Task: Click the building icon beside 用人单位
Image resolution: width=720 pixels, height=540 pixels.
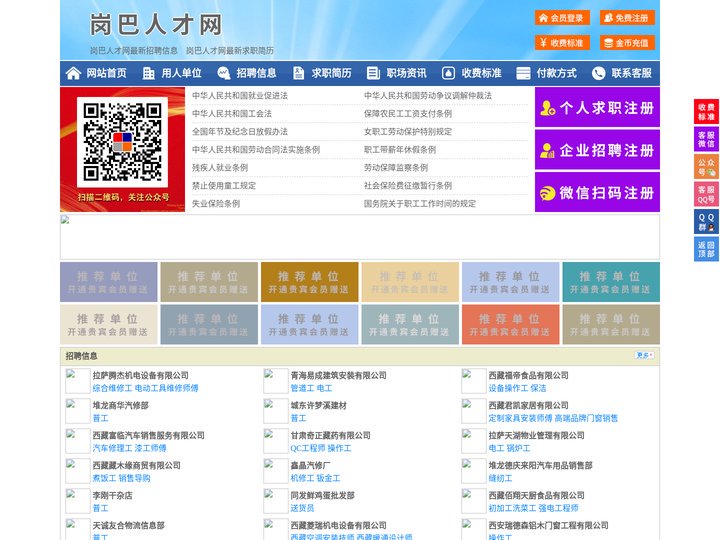Action: click(x=148, y=73)
